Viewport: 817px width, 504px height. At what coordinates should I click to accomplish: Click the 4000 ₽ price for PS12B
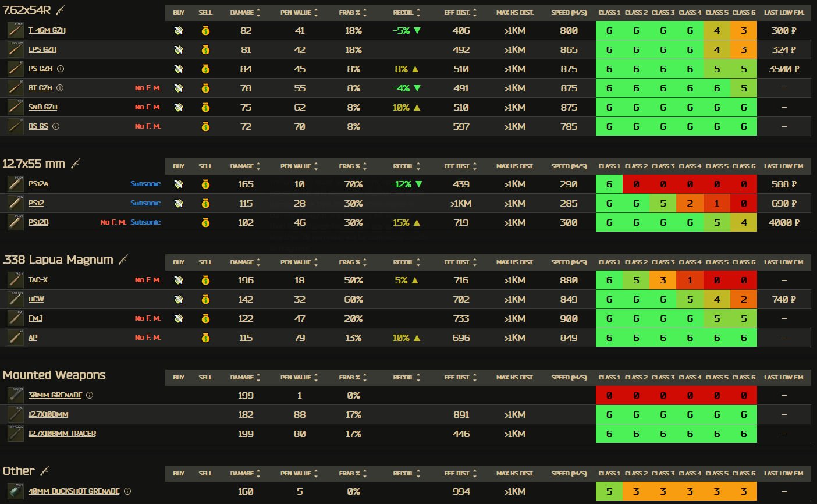pyautogui.click(x=784, y=222)
